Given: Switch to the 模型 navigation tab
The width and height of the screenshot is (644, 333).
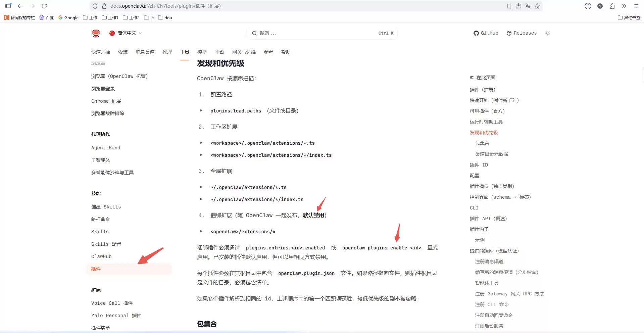Looking at the screenshot, I should [x=202, y=52].
